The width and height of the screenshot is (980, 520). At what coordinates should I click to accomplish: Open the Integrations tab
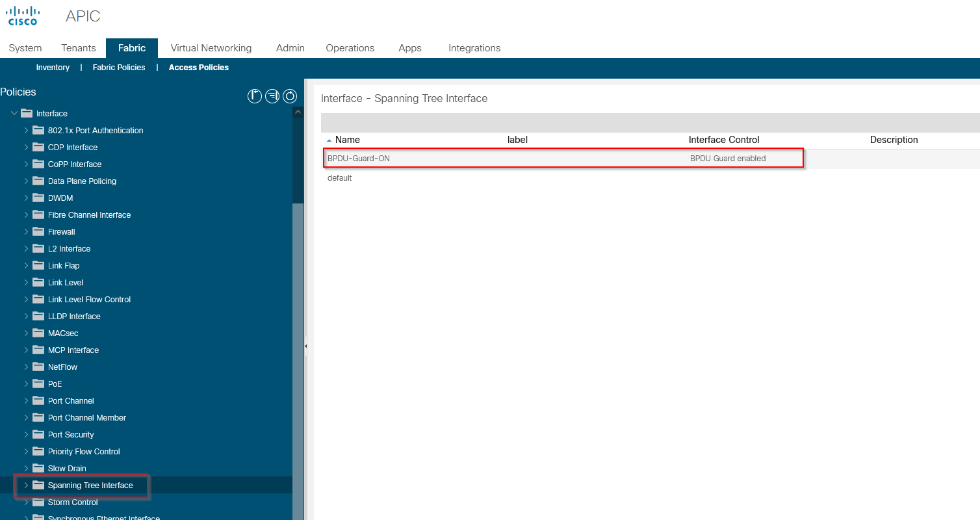pos(474,48)
